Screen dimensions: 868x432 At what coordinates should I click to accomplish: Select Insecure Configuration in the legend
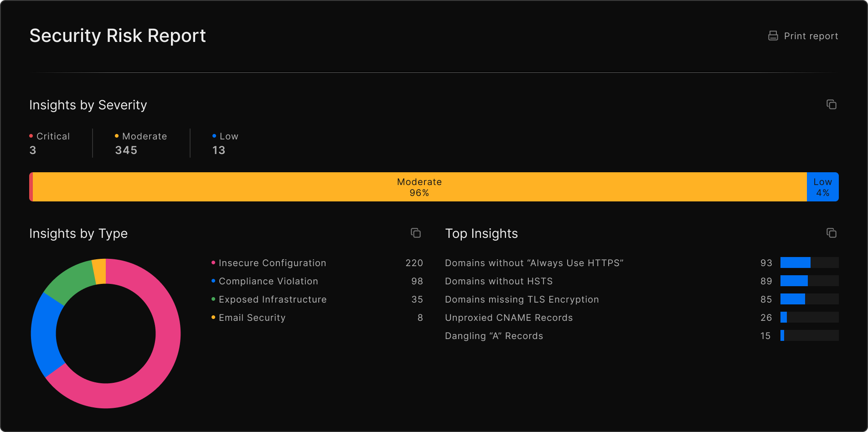(272, 263)
